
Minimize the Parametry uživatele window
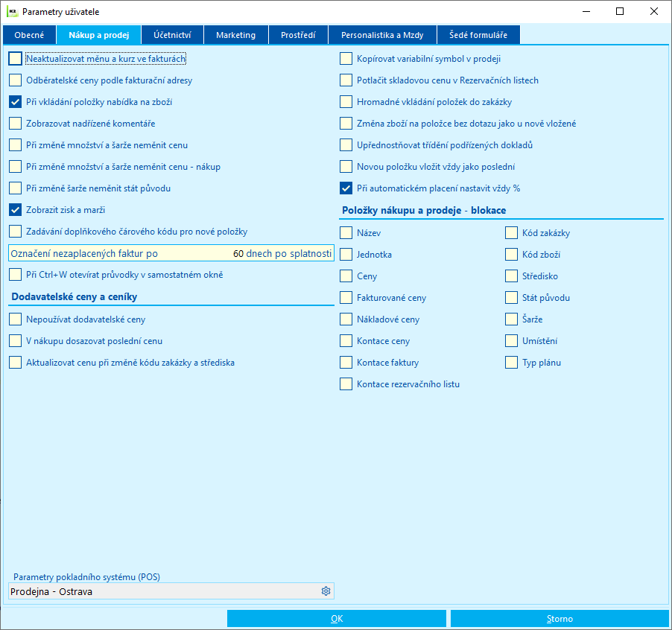587,12
